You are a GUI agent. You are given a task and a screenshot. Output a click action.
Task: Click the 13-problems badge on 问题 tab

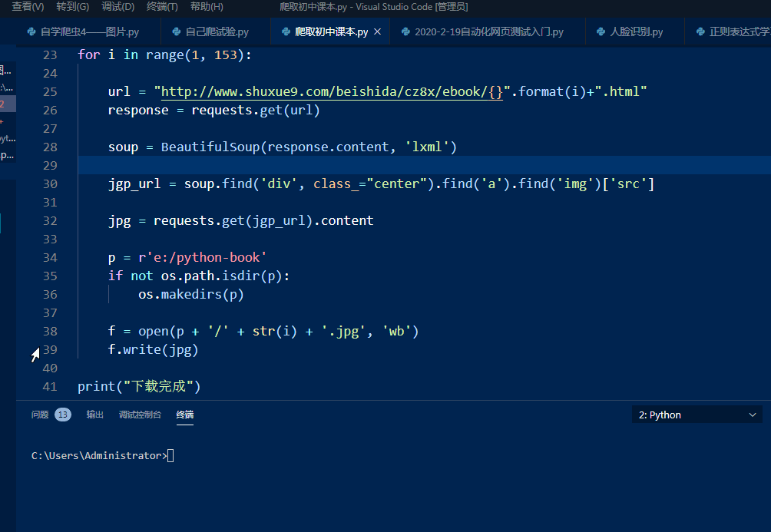62,414
